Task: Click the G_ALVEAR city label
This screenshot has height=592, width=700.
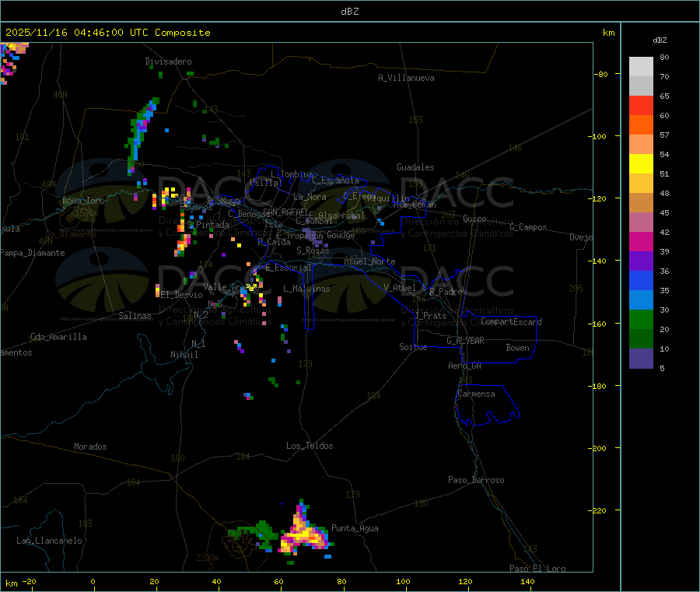Action: 465,341
